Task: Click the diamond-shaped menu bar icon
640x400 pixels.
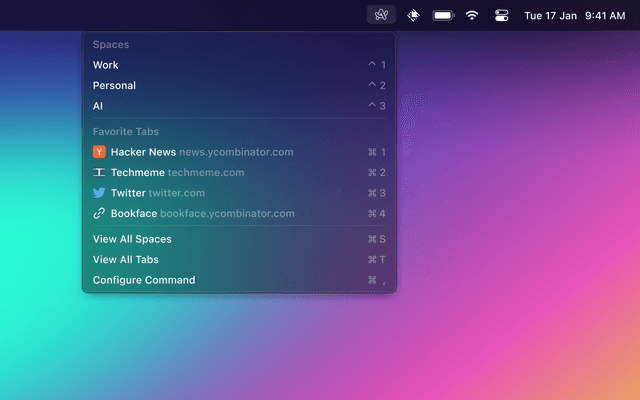Action: (413, 15)
